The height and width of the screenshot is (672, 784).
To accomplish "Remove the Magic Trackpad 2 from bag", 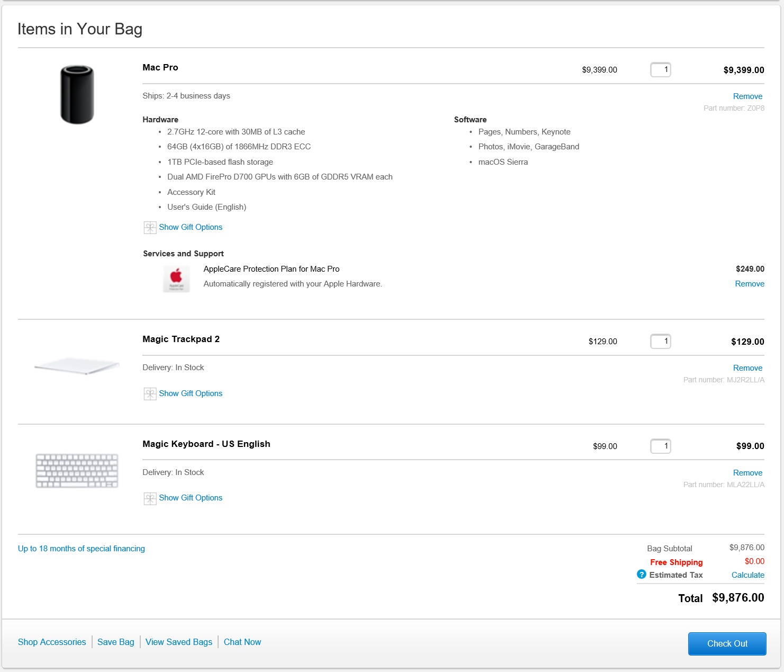I will [x=747, y=368].
